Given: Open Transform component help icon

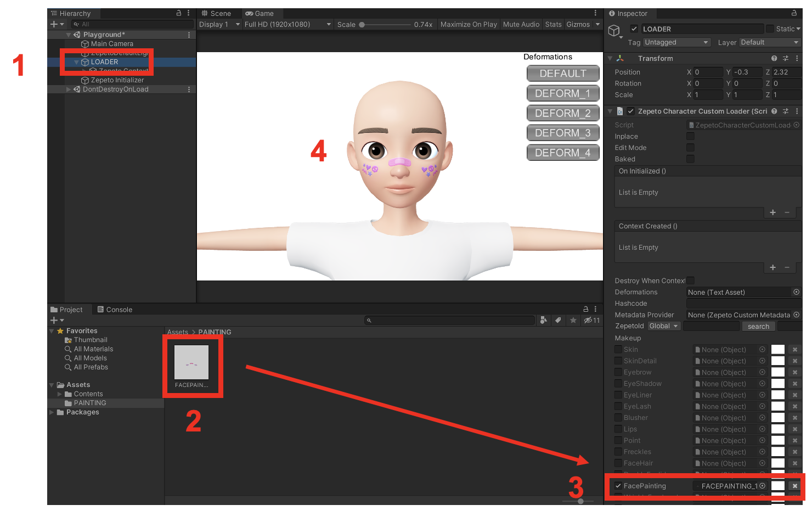Looking at the screenshot, I should [774, 58].
